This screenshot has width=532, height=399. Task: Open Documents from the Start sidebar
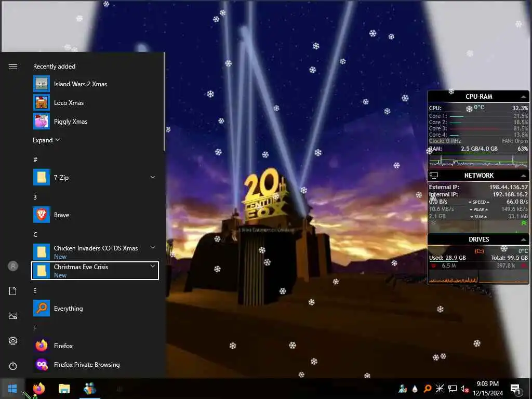coord(13,291)
